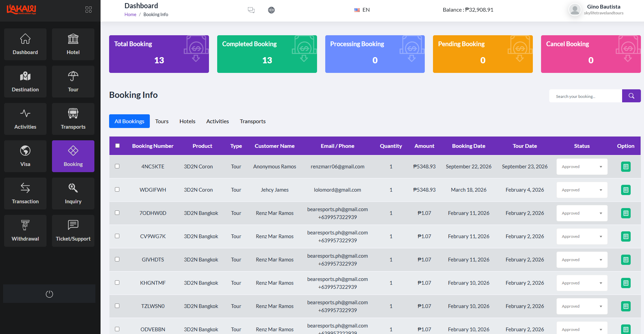Switch to the Tours tab
Viewport: 644px width, 334px height.
click(162, 121)
